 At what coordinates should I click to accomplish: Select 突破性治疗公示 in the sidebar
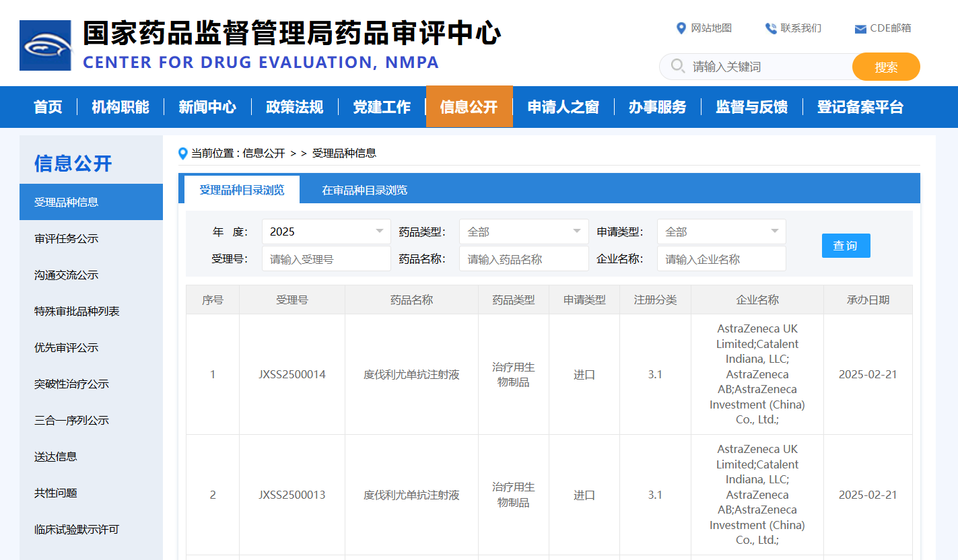(91, 384)
